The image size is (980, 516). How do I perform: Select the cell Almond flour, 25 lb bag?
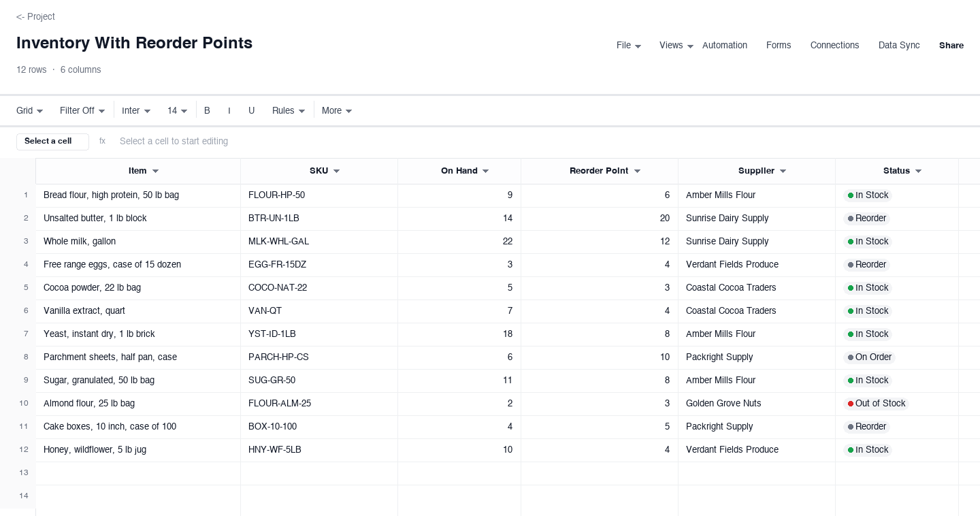coord(138,404)
